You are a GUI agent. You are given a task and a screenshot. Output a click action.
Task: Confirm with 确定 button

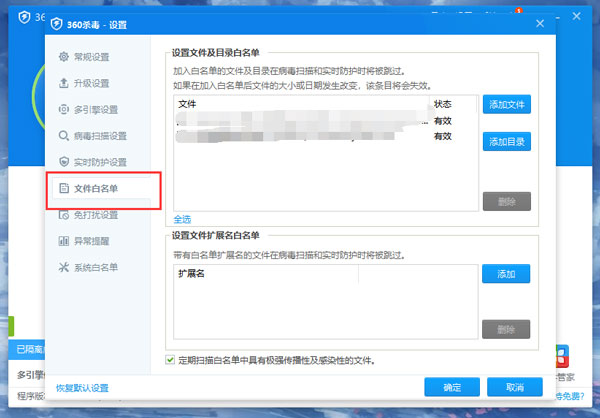click(x=452, y=387)
